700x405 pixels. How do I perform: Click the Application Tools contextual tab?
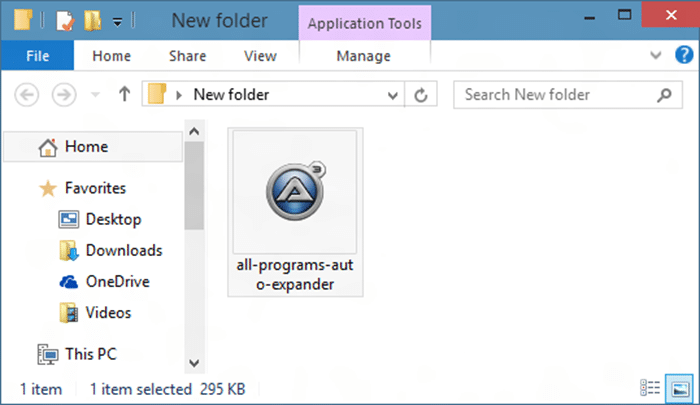365,23
